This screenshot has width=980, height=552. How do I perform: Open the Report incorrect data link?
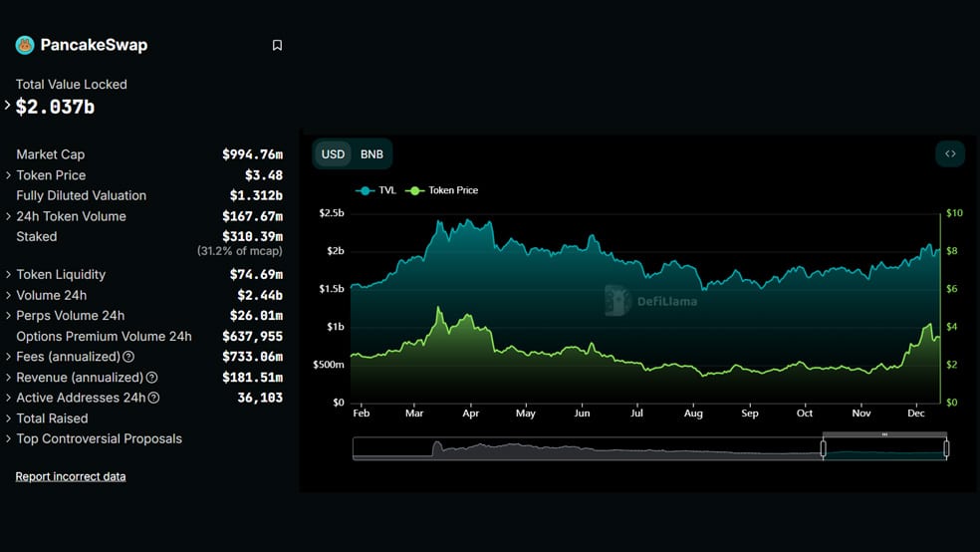(x=71, y=476)
